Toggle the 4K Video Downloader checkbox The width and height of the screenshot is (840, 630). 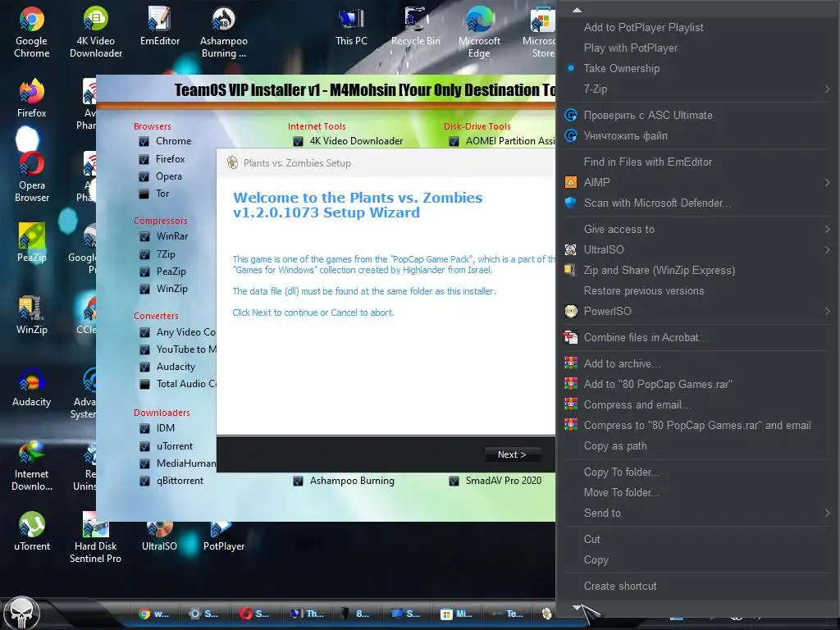[298, 141]
